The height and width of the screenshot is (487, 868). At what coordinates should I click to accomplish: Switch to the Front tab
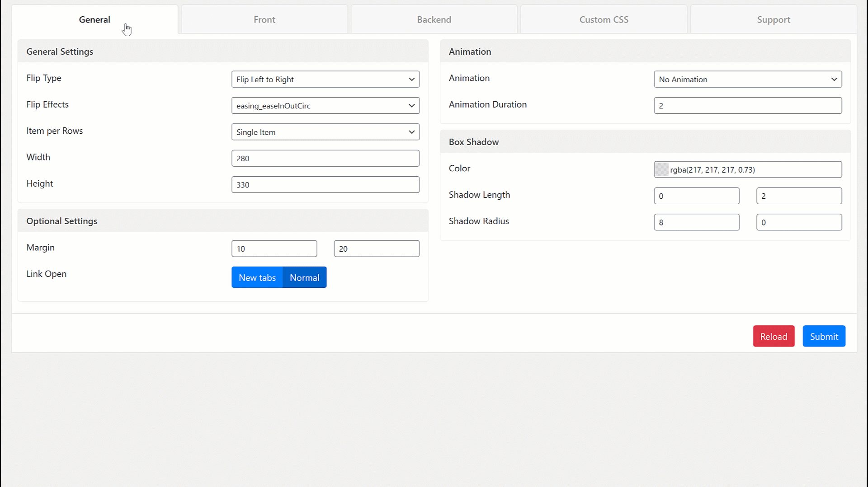pos(264,19)
